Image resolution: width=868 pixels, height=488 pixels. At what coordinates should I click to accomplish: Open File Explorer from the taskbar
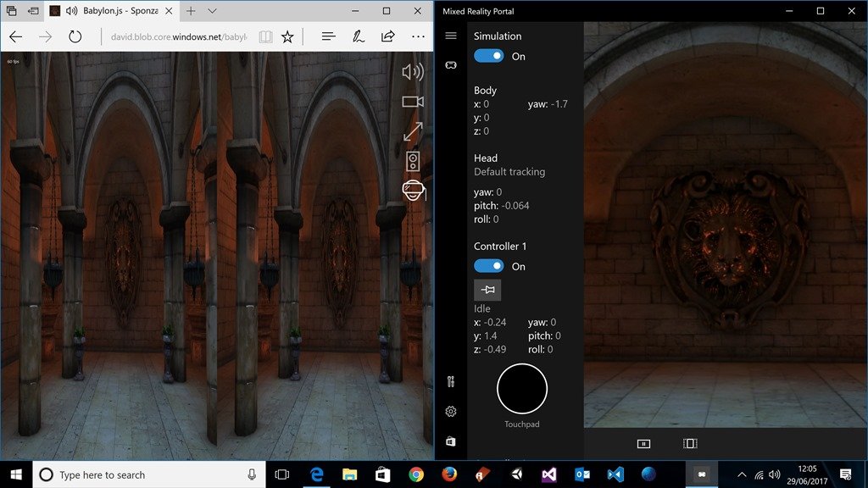(x=349, y=474)
